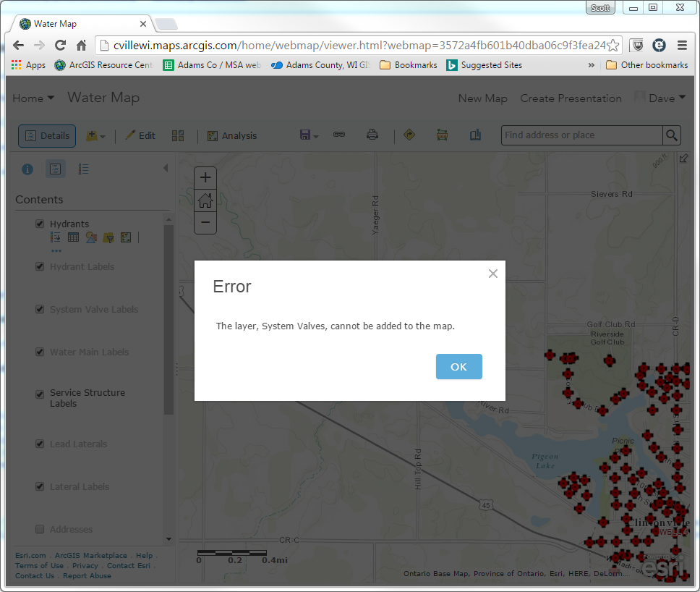
Task: Toggle the Hydrant Labels checkbox
Action: (40, 267)
